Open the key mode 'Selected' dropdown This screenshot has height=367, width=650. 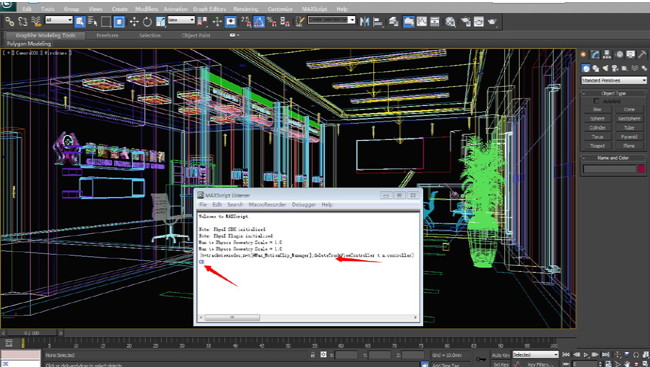click(x=536, y=355)
